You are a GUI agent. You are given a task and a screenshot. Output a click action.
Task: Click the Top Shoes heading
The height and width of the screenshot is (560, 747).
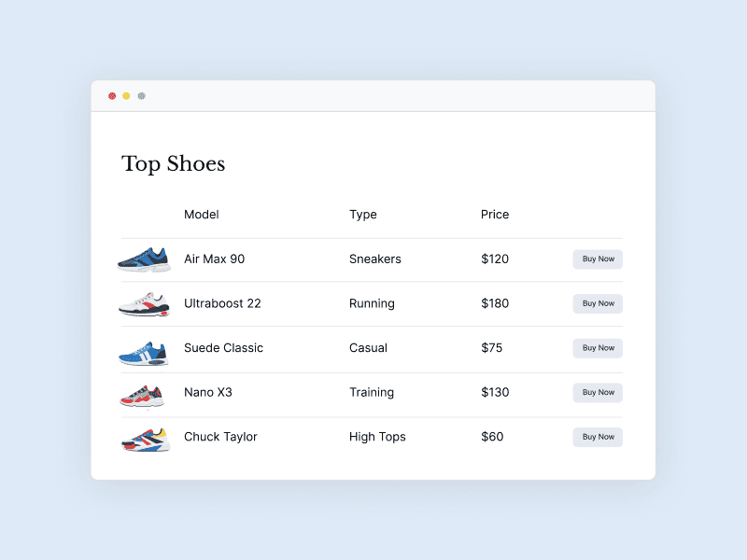[173, 164]
